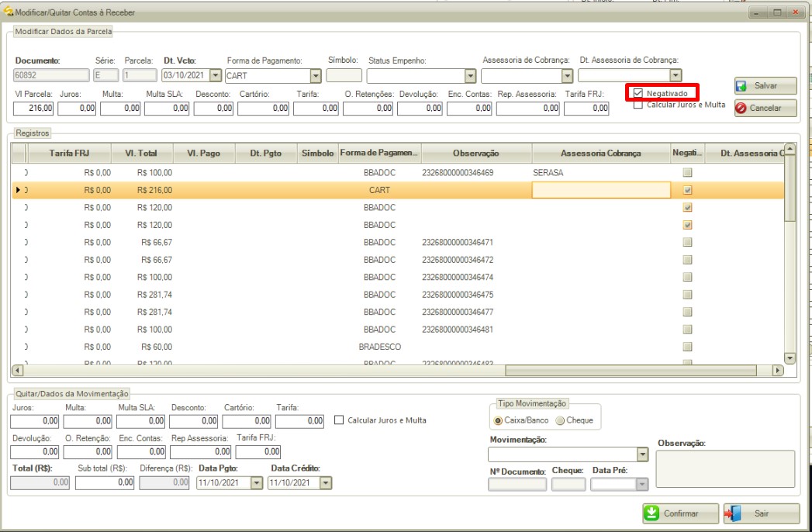The image size is (812, 532).
Task: Expand the Forma de Pagamento dropdown
Action: (x=316, y=76)
